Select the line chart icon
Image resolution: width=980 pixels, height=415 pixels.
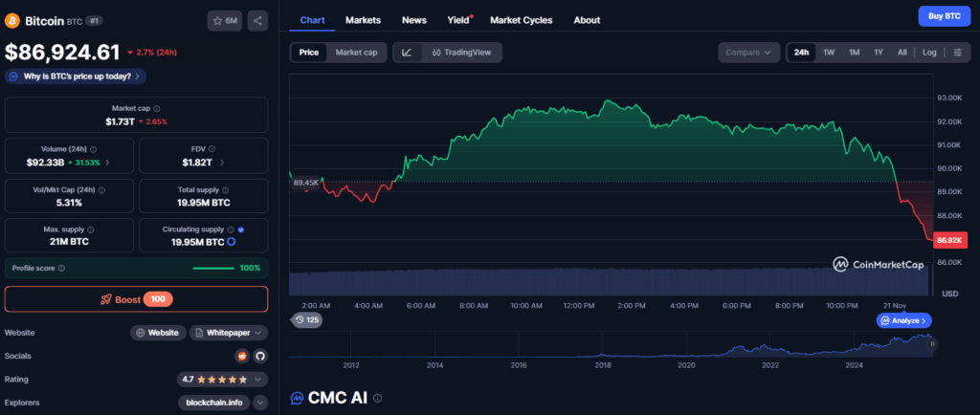click(407, 53)
